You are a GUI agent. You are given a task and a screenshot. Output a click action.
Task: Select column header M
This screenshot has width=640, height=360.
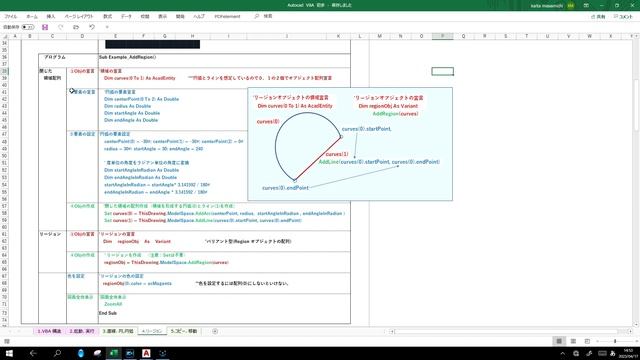click(380, 36)
